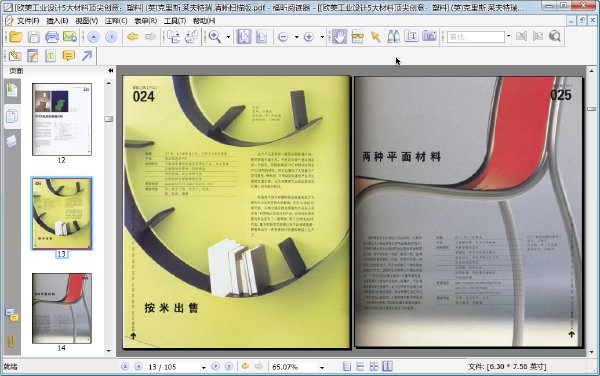Open the bookmarks panel sidebar icon
Image resolution: width=600 pixels, height=376 pixels.
point(12,91)
